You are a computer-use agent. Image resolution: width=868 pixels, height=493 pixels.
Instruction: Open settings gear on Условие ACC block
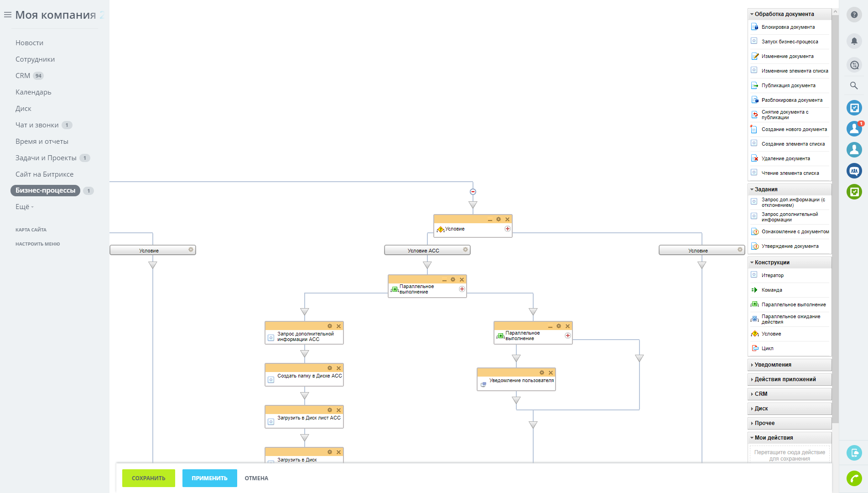point(465,250)
